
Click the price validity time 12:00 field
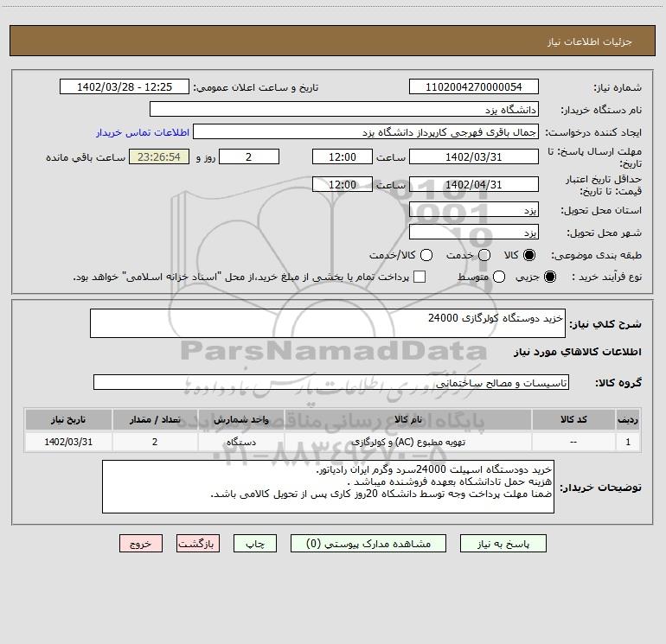pyautogui.click(x=343, y=184)
